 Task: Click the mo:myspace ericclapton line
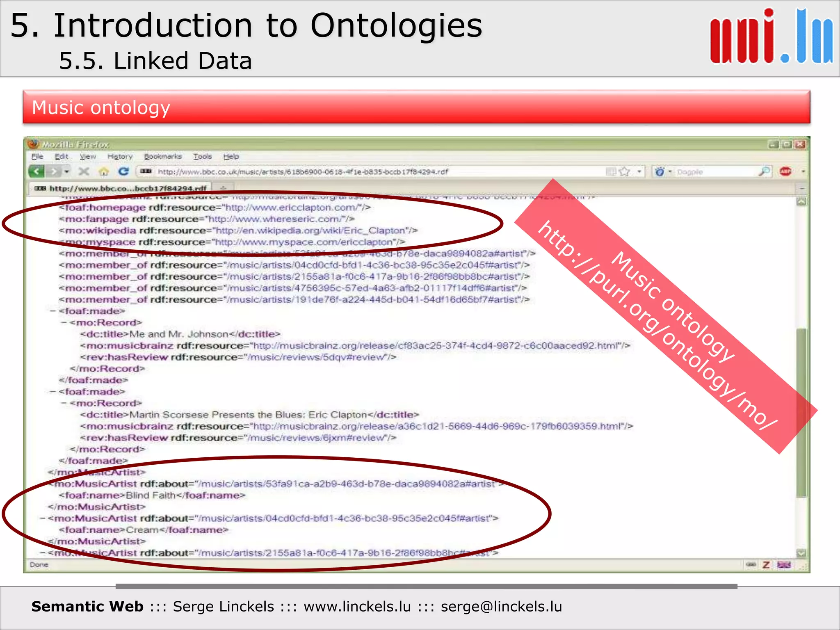pyautogui.click(x=232, y=242)
